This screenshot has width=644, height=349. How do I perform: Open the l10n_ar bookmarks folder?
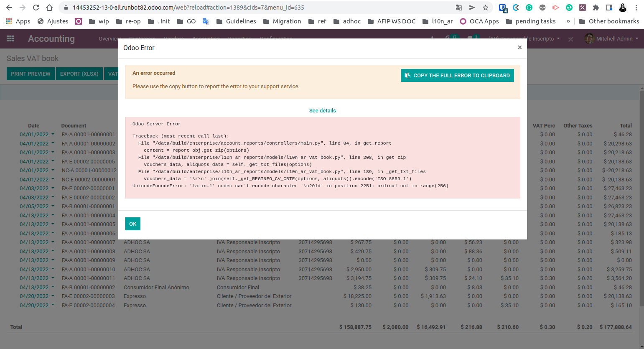pyautogui.click(x=438, y=21)
